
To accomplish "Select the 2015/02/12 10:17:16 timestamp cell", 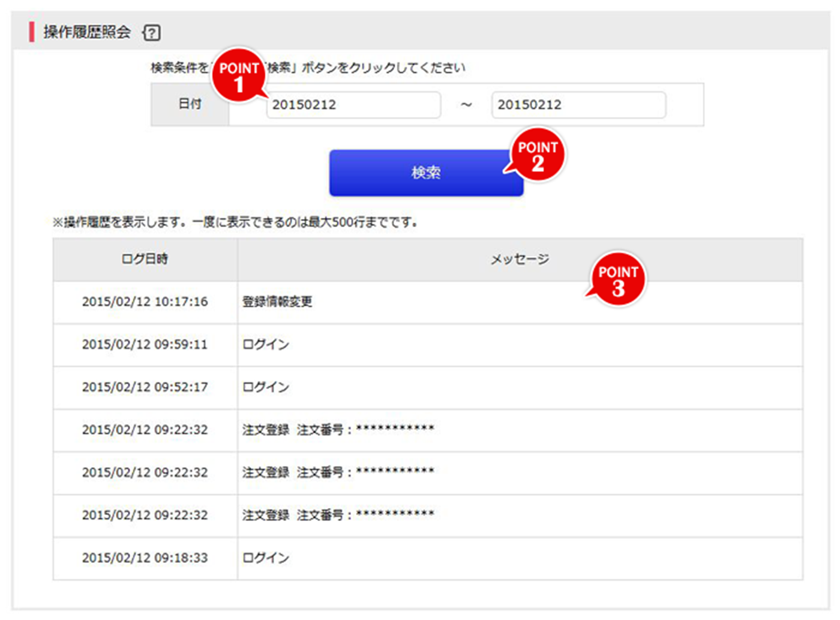I will click(145, 302).
